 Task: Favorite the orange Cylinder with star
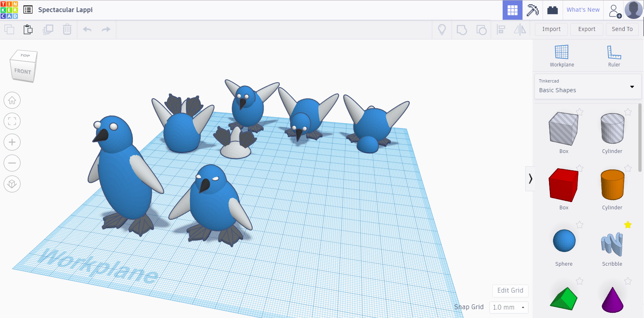(628, 168)
